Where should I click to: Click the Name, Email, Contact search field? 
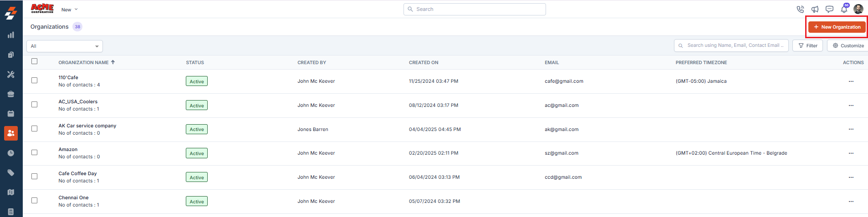(731, 45)
